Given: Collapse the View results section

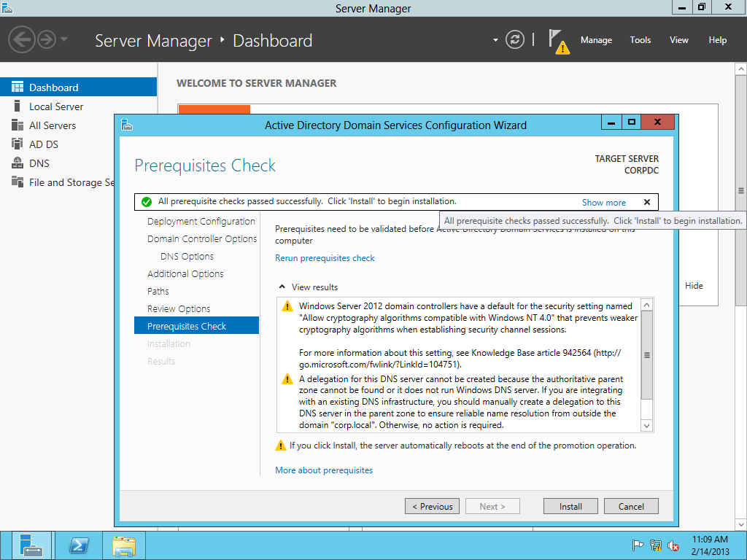Looking at the screenshot, I should pyautogui.click(x=281, y=287).
